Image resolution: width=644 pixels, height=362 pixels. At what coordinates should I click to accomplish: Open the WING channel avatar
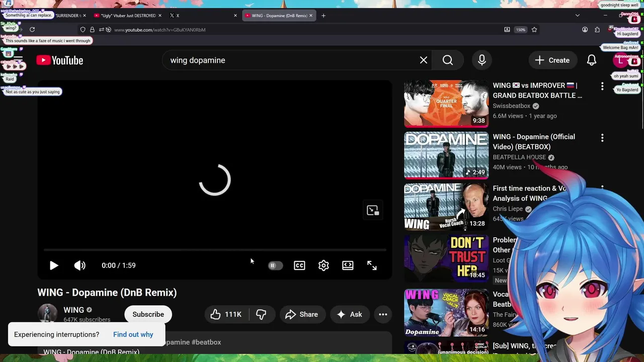point(47,314)
